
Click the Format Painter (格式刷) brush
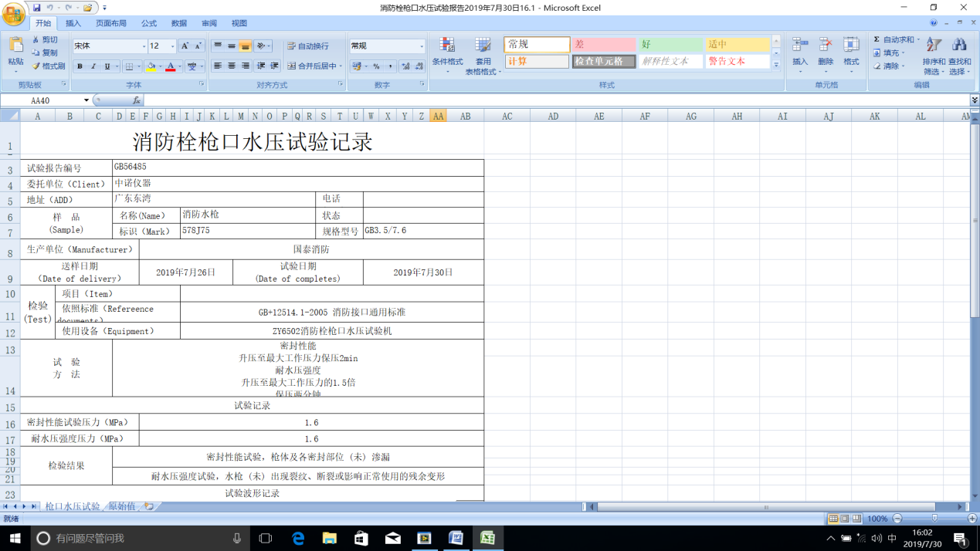coord(36,66)
